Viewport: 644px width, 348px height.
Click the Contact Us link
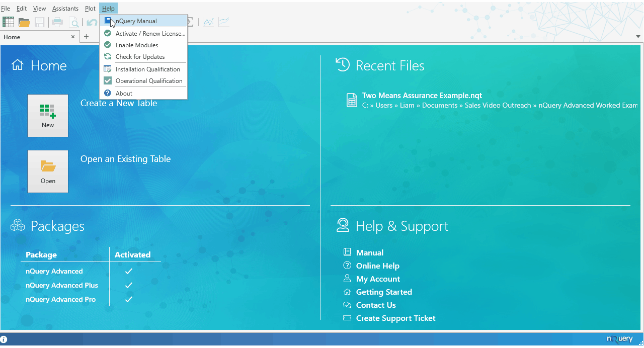(x=376, y=305)
